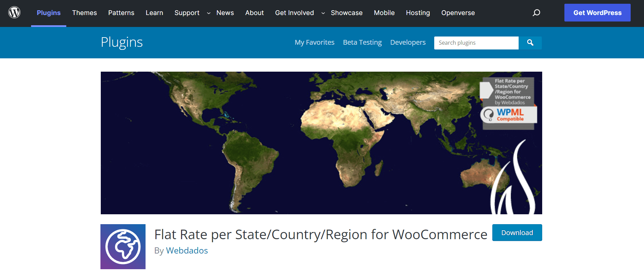This screenshot has width=644, height=275.
Task: Download the Flat Rate plugin
Action: (x=517, y=232)
